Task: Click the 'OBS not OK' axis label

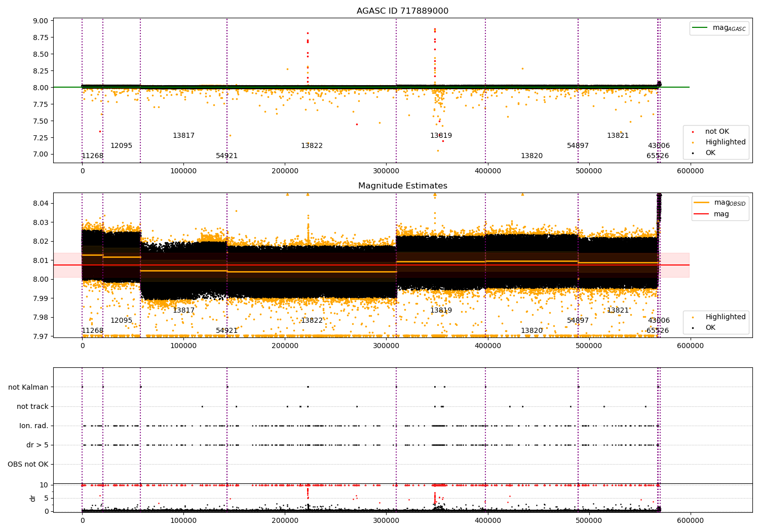Action: (28, 465)
